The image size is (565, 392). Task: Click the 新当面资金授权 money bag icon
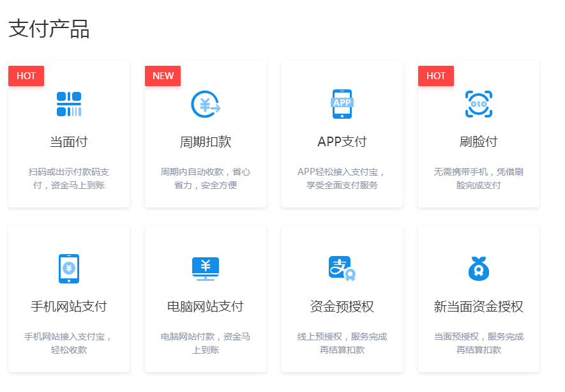(x=479, y=269)
